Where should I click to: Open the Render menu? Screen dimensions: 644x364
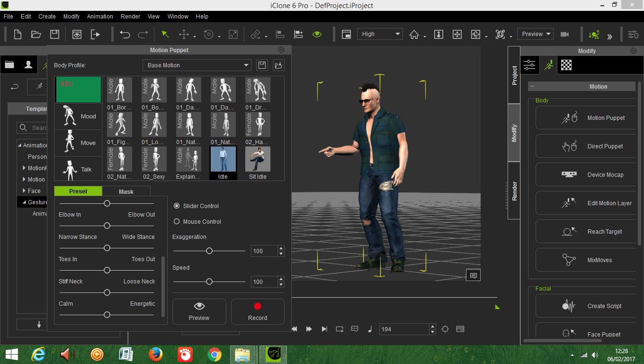click(130, 16)
